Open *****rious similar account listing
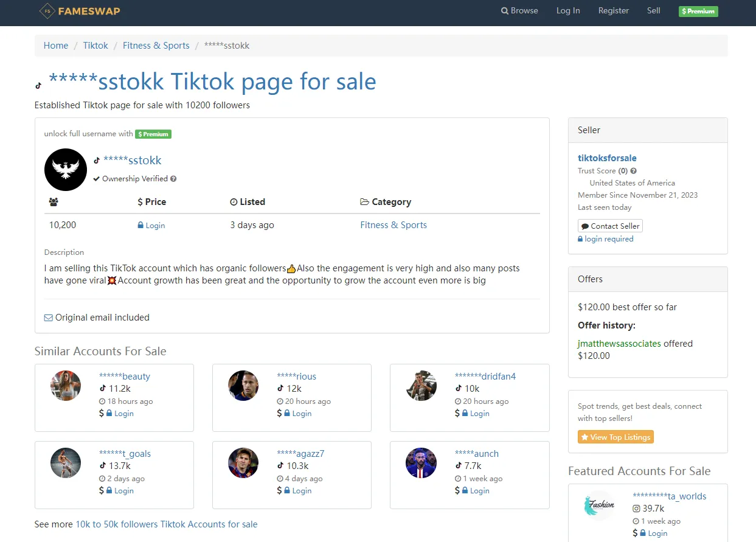The image size is (756, 542). [297, 377]
